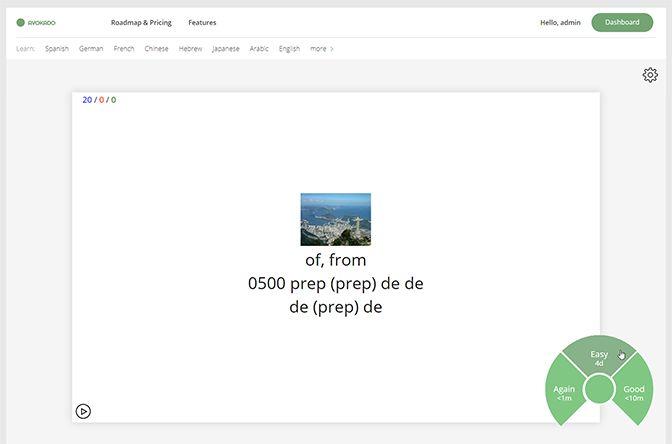This screenshot has width=672, height=444.
Task: Select German from the language list
Action: point(91,48)
